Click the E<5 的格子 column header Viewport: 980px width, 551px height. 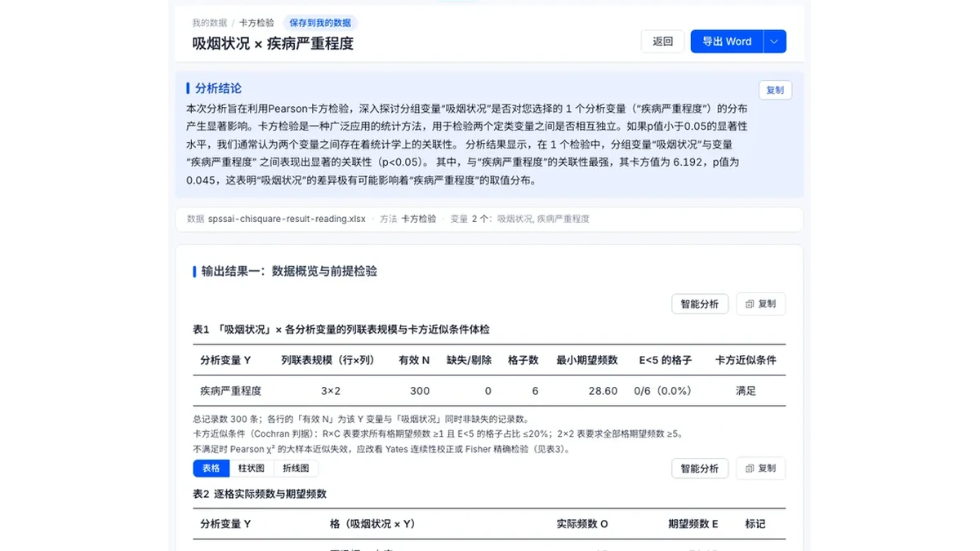point(665,360)
